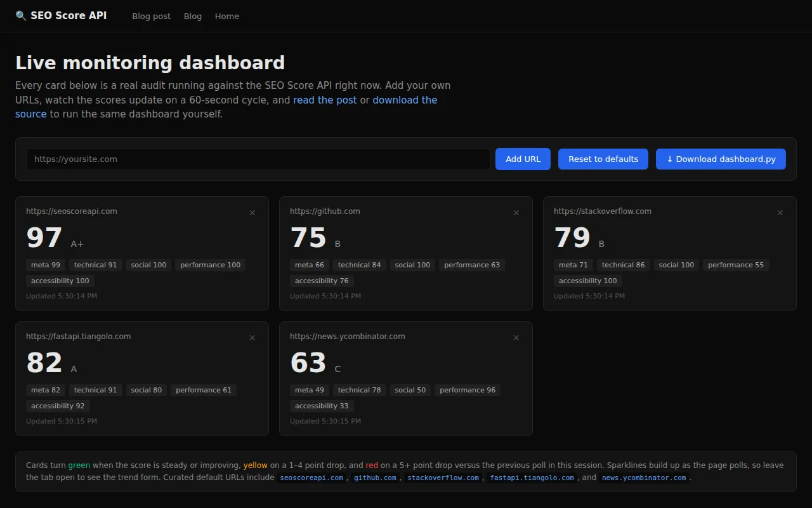Click the 'technical 86' tag
812x508 pixels.
pos(624,265)
